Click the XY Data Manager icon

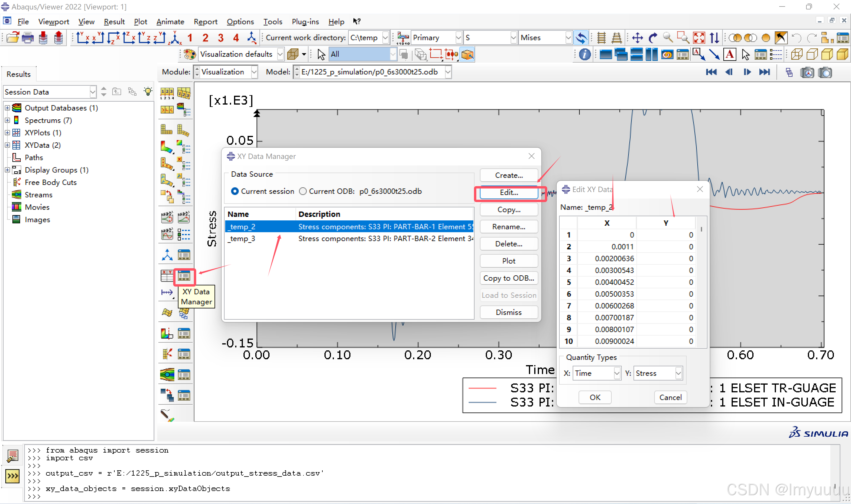(x=184, y=276)
